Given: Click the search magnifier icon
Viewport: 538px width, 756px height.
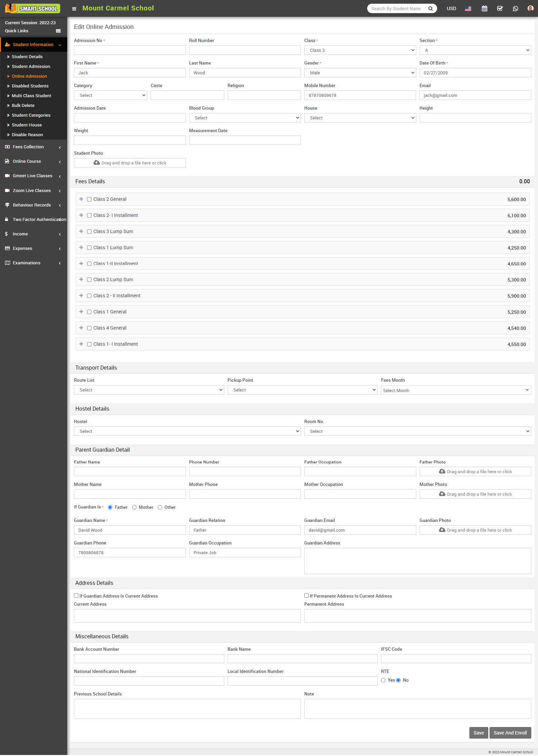Looking at the screenshot, I should click(x=430, y=9).
